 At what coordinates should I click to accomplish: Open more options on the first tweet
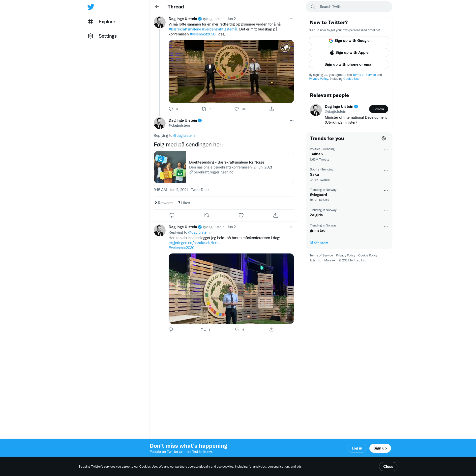point(292,19)
